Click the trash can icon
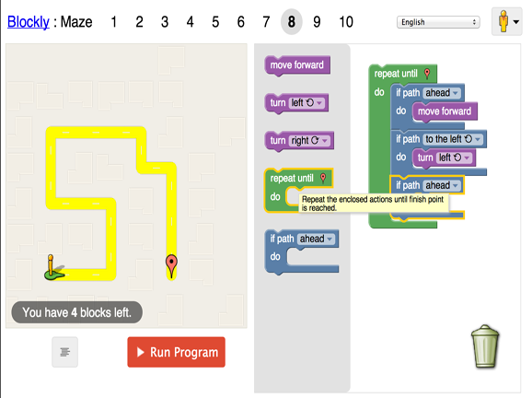532x398 pixels. click(x=485, y=346)
